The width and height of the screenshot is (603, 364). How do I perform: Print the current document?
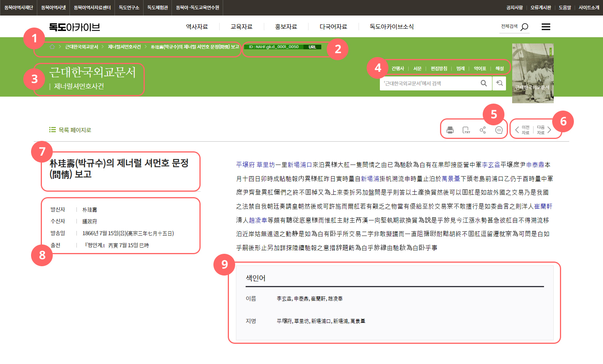point(450,130)
